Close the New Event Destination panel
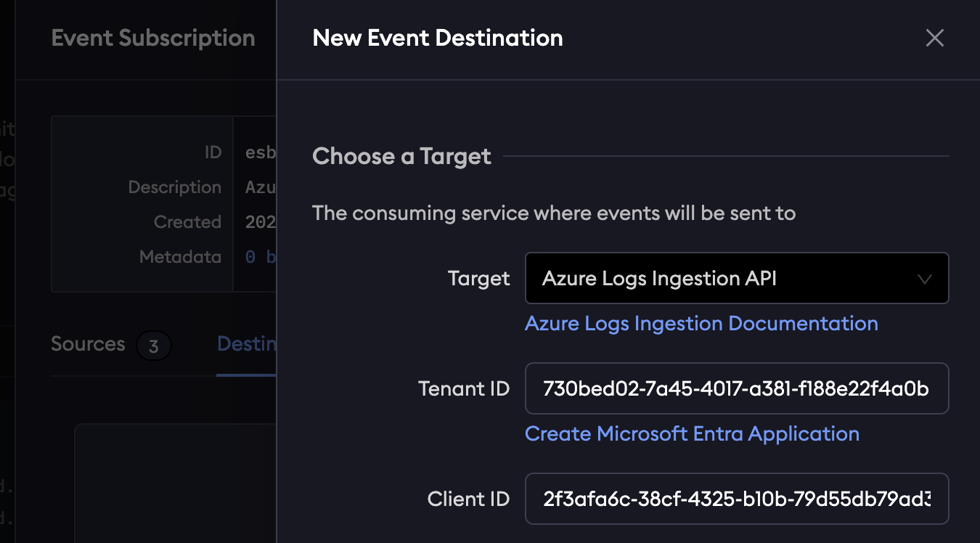Screen dimensions: 980x543 934,38
